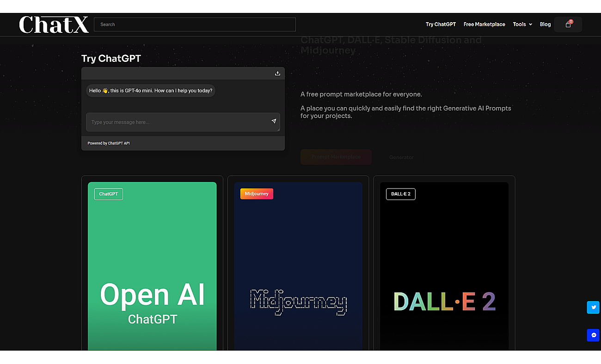Open the Blog nav link
Screen dimensions: 601x364
tap(545, 24)
